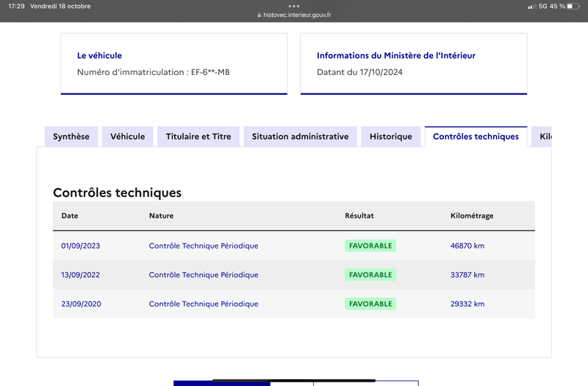Click the date 13/09/2022
Screen dimensions: 588x386
click(x=81, y=274)
